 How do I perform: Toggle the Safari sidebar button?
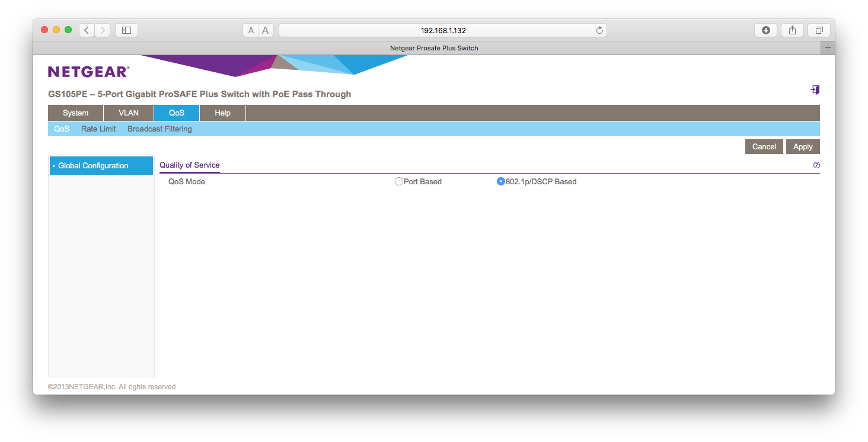(x=126, y=30)
